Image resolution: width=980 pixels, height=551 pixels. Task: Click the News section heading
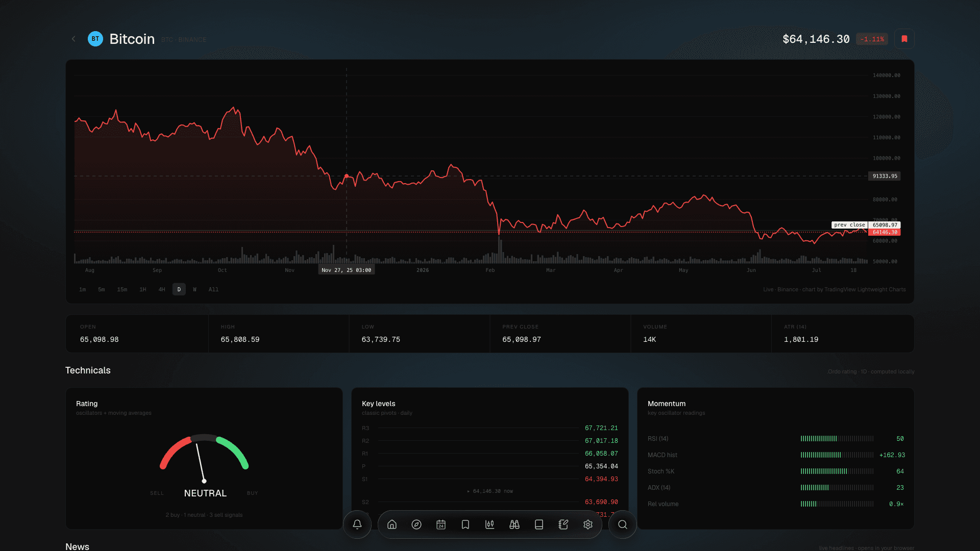77,546
